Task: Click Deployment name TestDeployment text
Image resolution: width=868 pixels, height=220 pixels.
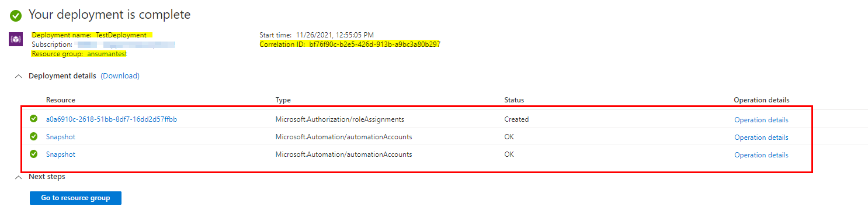Action: (x=89, y=35)
